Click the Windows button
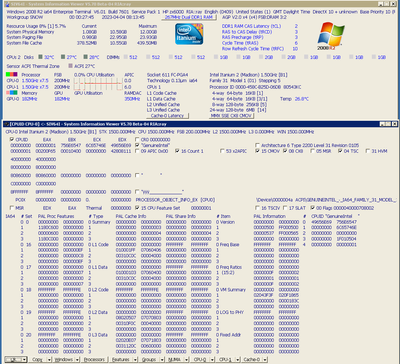This screenshot has width=400, height=364. 64,360
